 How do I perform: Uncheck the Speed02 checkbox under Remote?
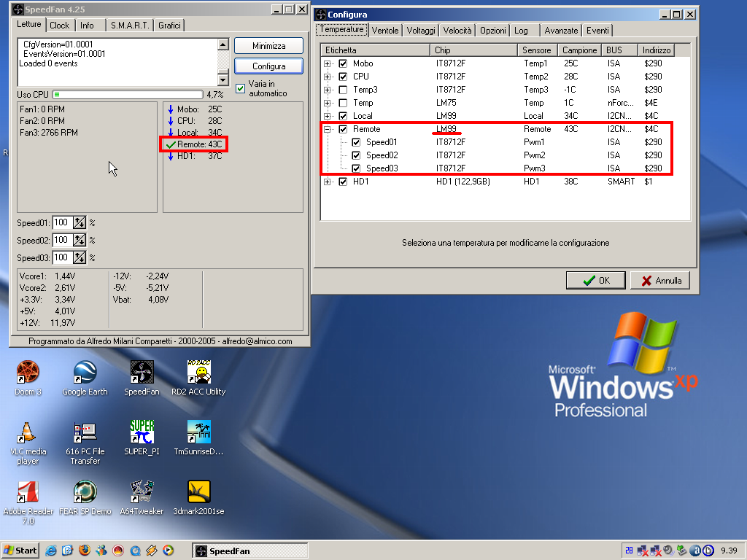click(x=356, y=155)
